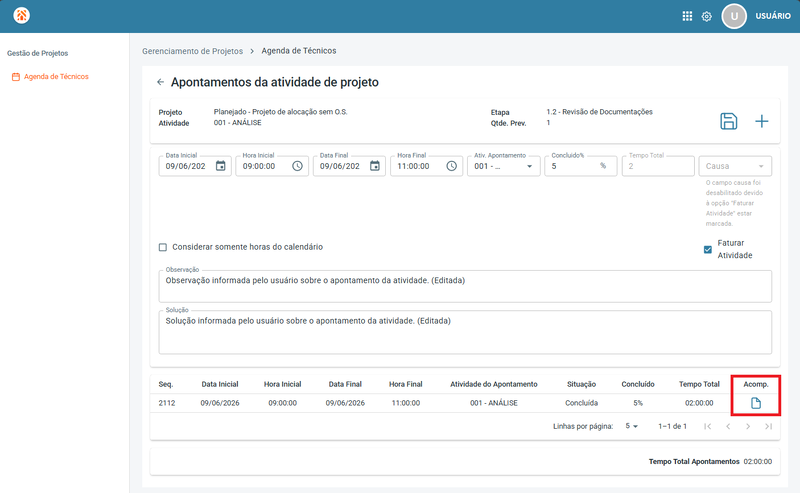Viewport: 800px width, 493px height.
Task: Click page title Apontamentos da atividade de projeto
Action: click(x=274, y=82)
